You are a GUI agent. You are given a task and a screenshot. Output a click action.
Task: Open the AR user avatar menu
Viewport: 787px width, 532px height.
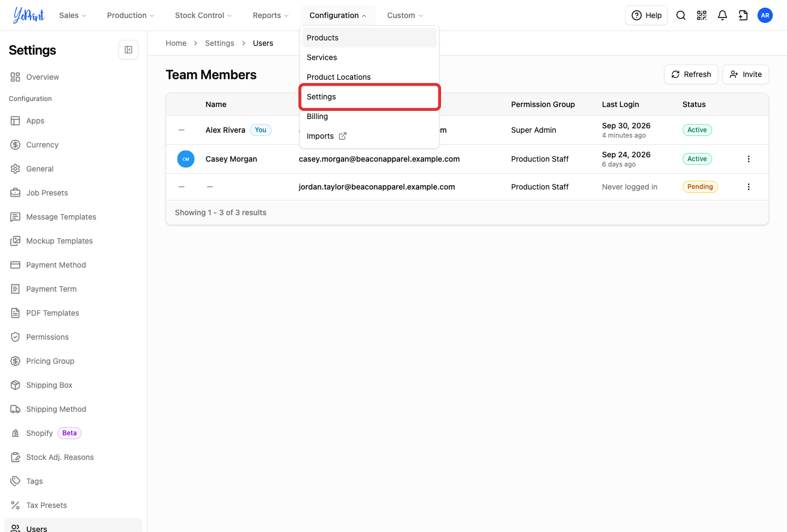pyautogui.click(x=765, y=15)
